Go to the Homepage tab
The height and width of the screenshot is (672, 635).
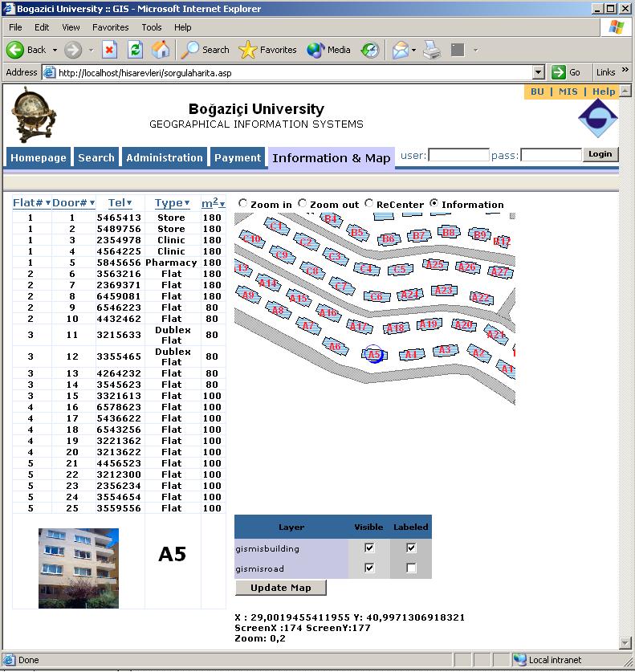pyautogui.click(x=39, y=157)
